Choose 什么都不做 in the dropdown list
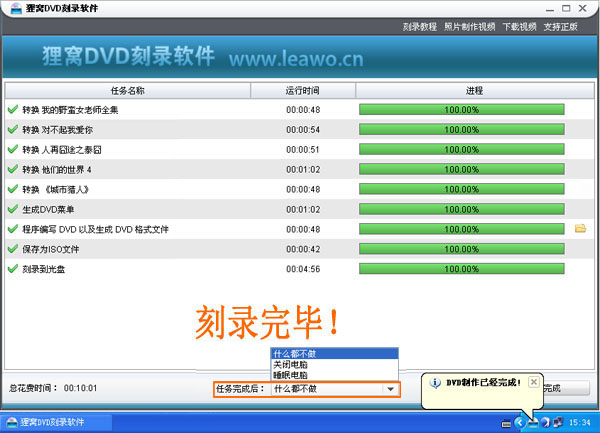 coord(334,353)
